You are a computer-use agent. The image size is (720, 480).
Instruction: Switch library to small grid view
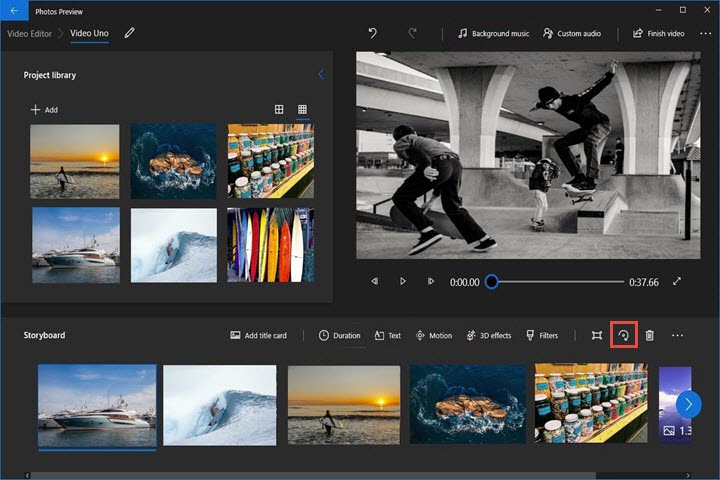pyautogui.click(x=302, y=109)
